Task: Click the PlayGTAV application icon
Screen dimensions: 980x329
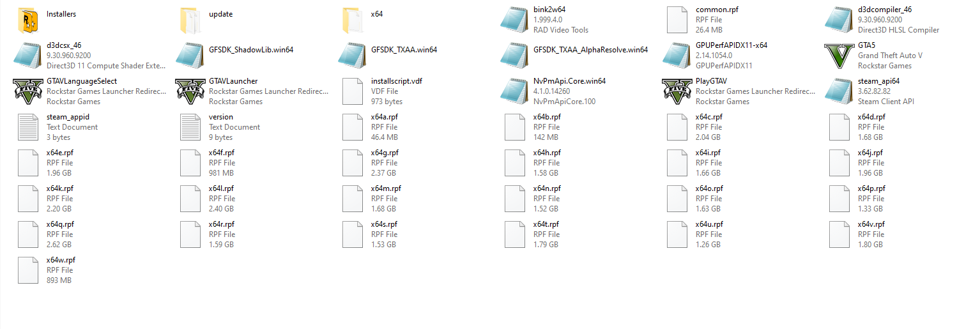Action: [677, 91]
